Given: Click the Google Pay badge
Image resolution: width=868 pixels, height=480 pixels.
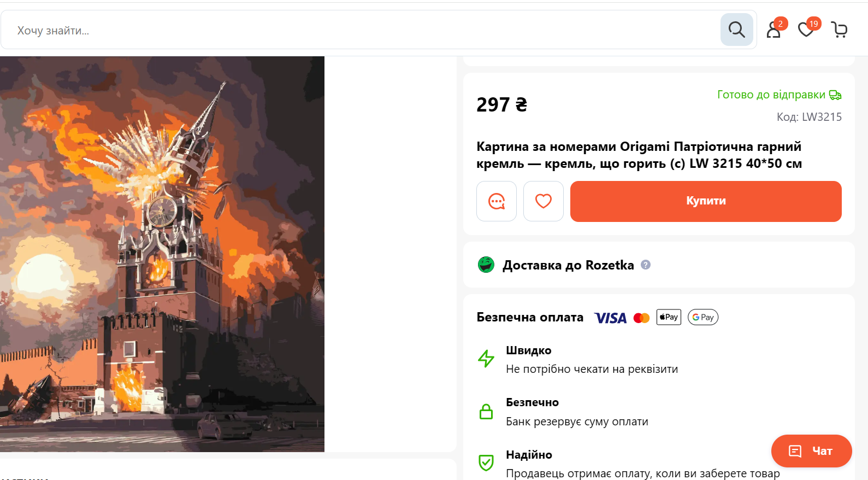Looking at the screenshot, I should (703, 317).
